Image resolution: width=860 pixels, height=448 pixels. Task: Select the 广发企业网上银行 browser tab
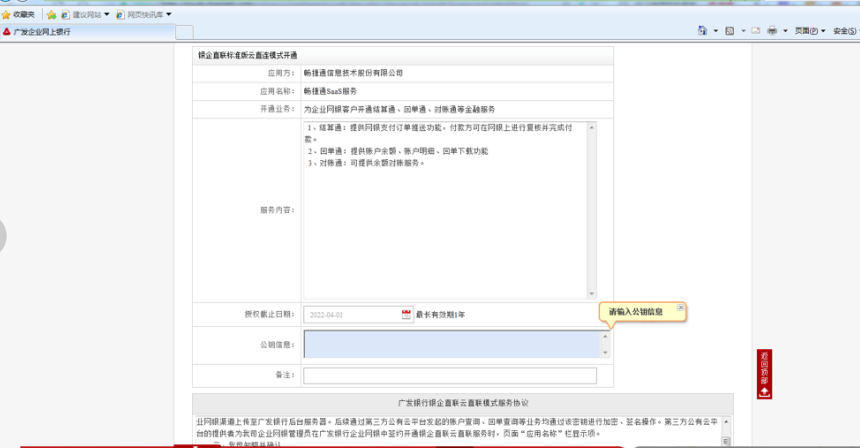tap(88, 32)
